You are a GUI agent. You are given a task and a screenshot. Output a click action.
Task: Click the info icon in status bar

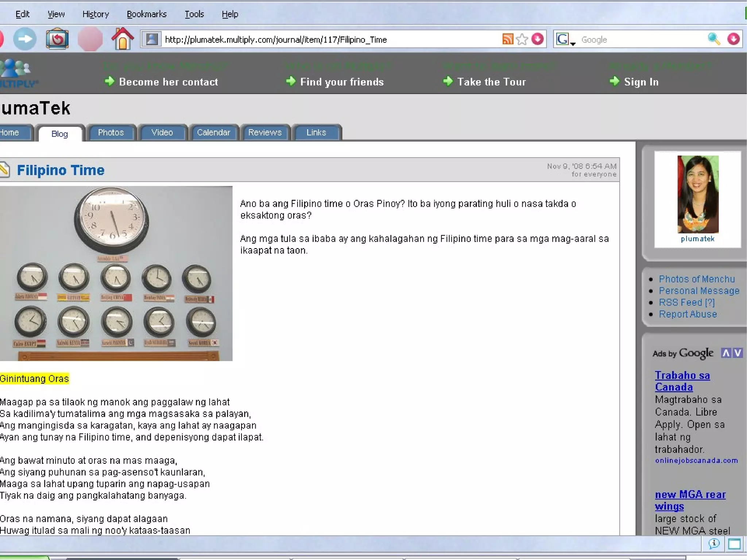click(714, 544)
